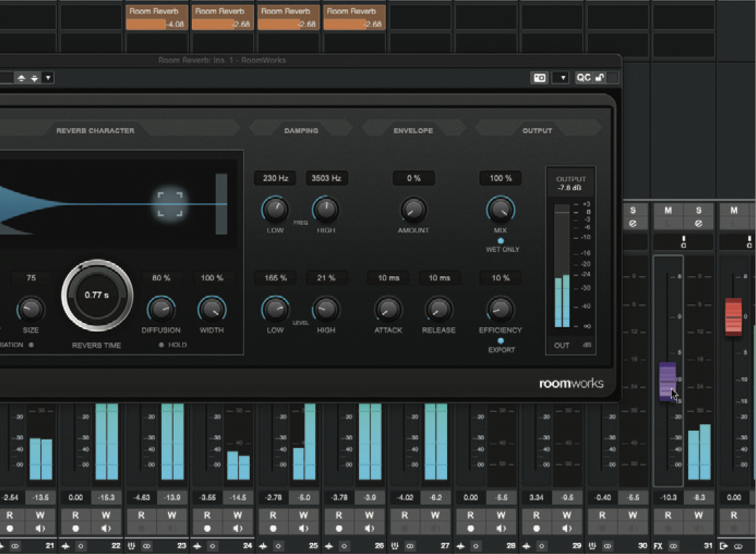Click the HOLD button under DIFFUSION
756x554 pixels.
[163, 344]
